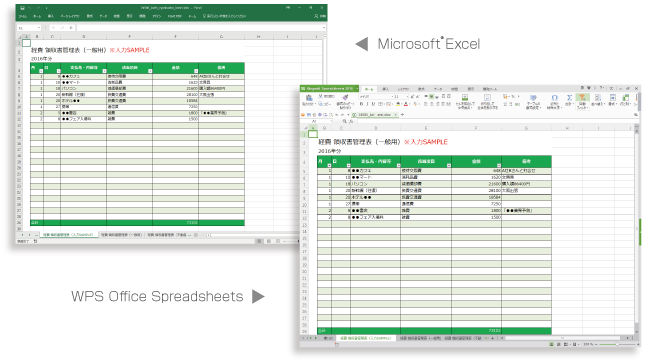Click Normal view icon in WPS status bar
Image resolution: width=646 pixels, height=364 pixels.
[552, 344]
